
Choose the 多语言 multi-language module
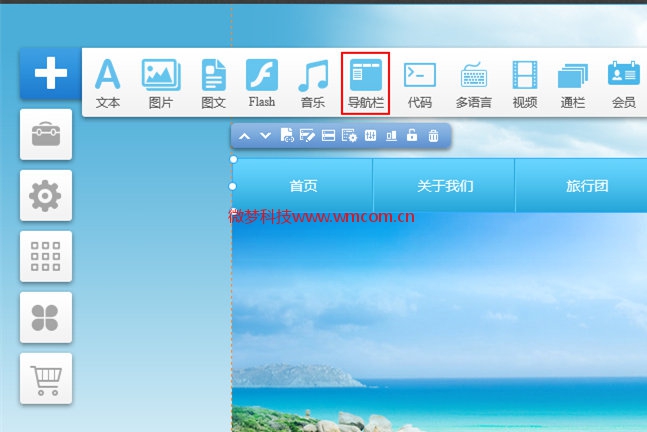[x=474, y=84]
